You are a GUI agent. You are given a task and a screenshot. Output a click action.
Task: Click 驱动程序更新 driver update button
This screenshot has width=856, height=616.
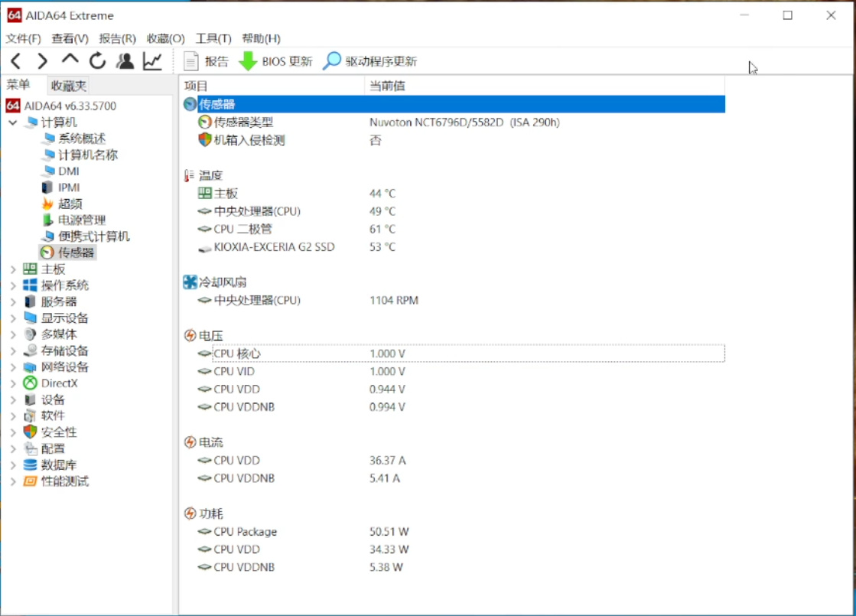[369, 61]
